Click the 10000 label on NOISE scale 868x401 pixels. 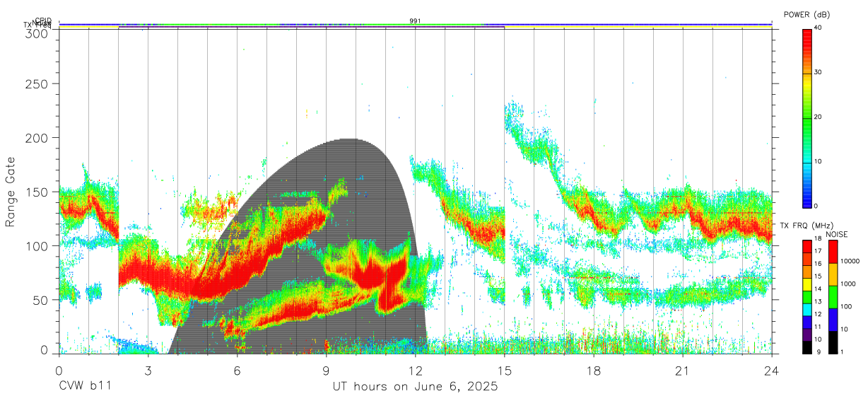click(852, 261)
